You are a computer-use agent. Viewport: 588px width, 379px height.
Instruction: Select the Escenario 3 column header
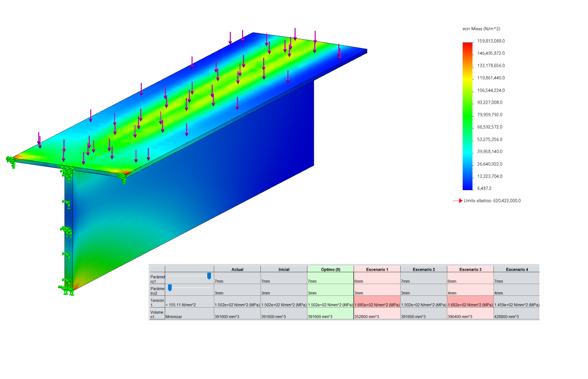click(470, 269)
